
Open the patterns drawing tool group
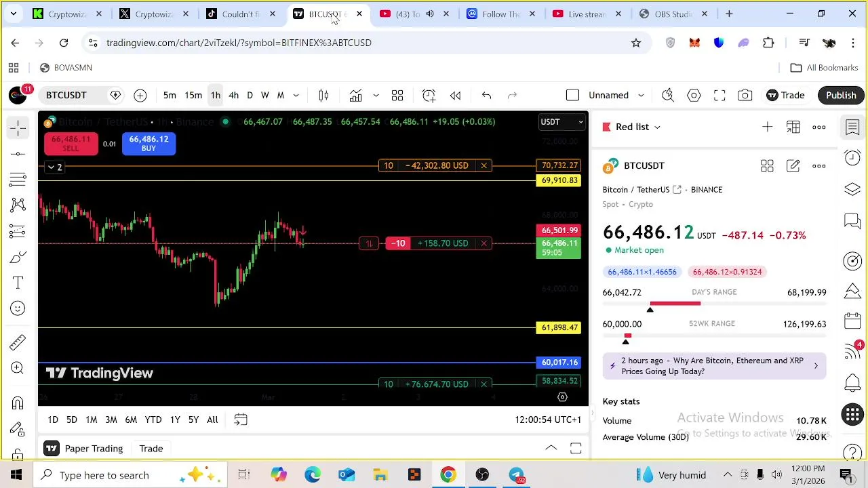pyautogui.click(x=18, y=205)
